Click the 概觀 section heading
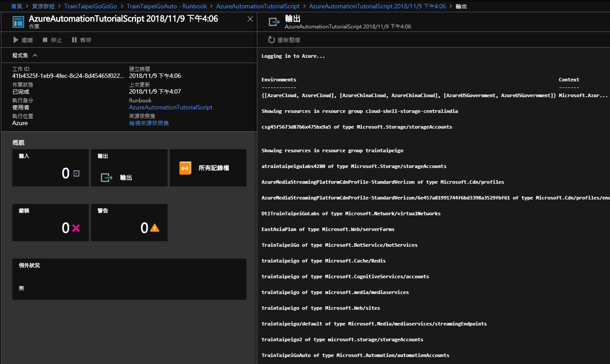The height and width of the screenshot is (364, 610). point(19,143)
